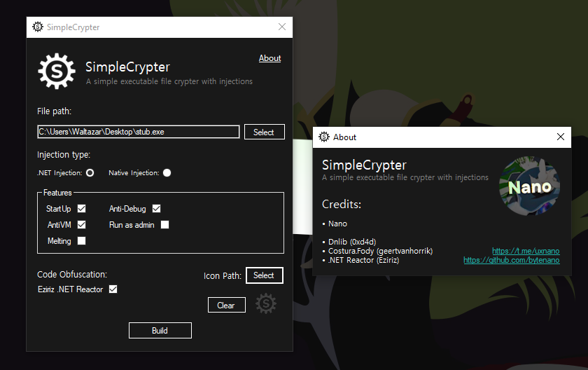Screen dimensions: 588x370
Task: Close the About window
Action: [560, 137]
